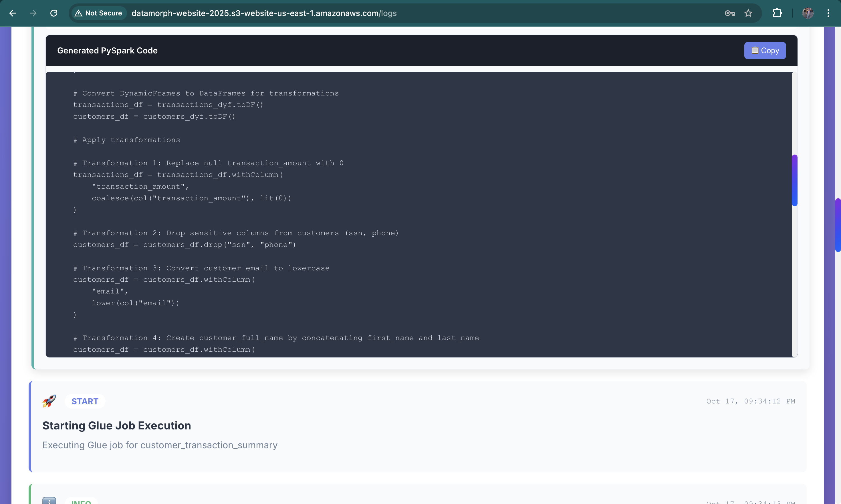Open the Not Secure site info
Viewport: 841px width, 504px height.
[98, 13]
